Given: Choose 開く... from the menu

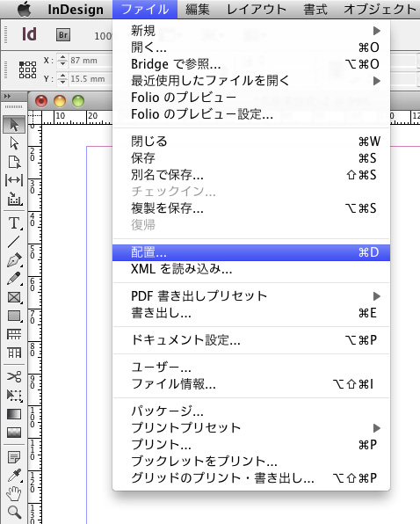Looking at the screenshot, I should pyautogui.click(x=251, y=47).
